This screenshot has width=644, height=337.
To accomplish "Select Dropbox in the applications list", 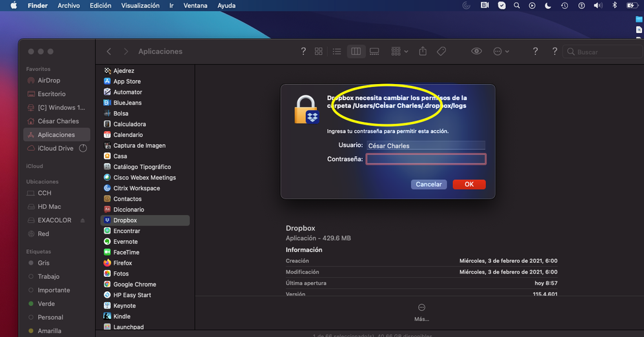I will coord(145,220).
